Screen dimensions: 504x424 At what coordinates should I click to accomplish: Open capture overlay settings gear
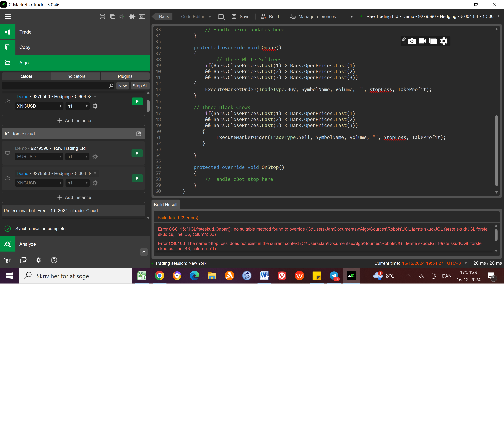444,41
